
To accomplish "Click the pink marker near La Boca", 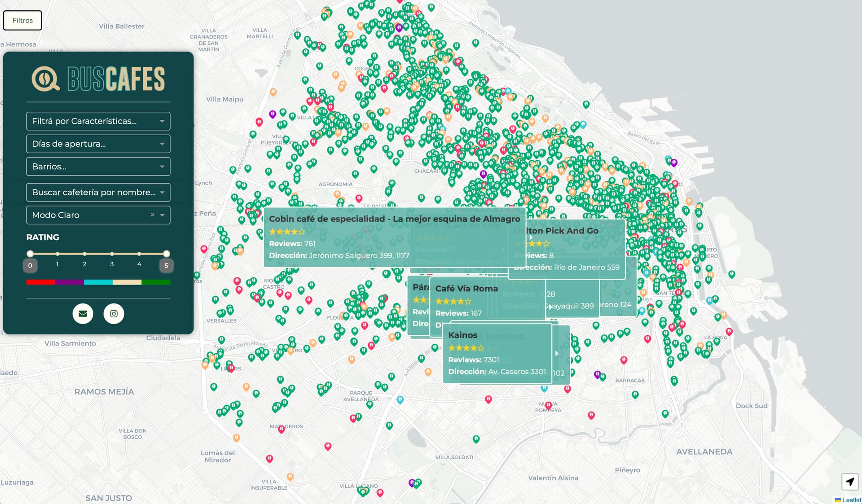I will (x=729, y=332).
